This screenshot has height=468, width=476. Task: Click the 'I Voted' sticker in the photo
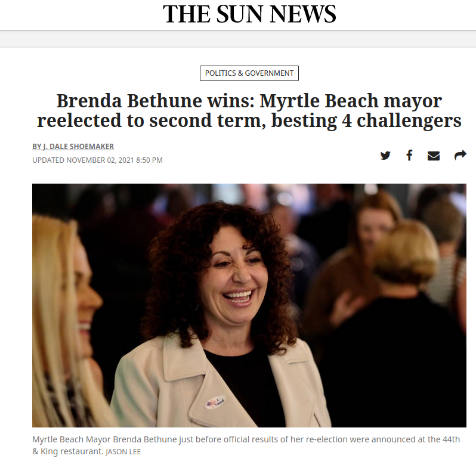point(215,402)
